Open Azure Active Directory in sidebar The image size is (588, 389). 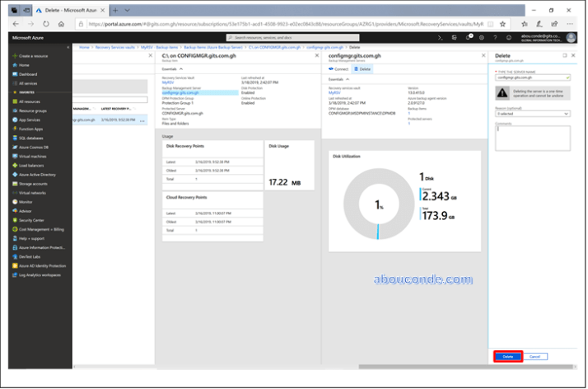pos(36,174)
